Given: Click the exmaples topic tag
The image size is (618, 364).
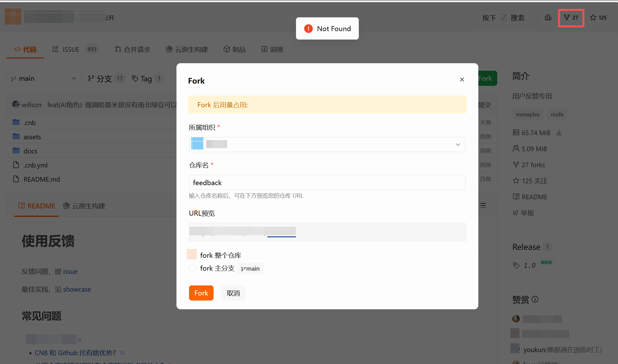Looking at the screenshot, I should click(x=527, y=114).
